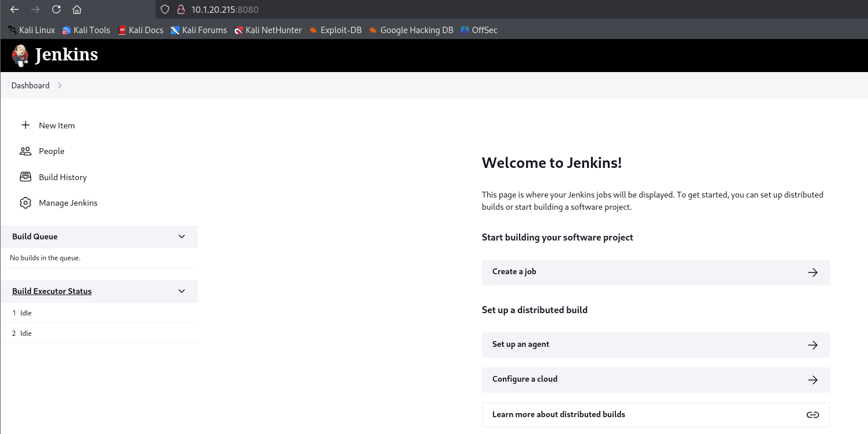The width and height of the screenshot is (868, 434).
Task: Click the address bar showing 10.1.20.215:8080
Action: 511,9
